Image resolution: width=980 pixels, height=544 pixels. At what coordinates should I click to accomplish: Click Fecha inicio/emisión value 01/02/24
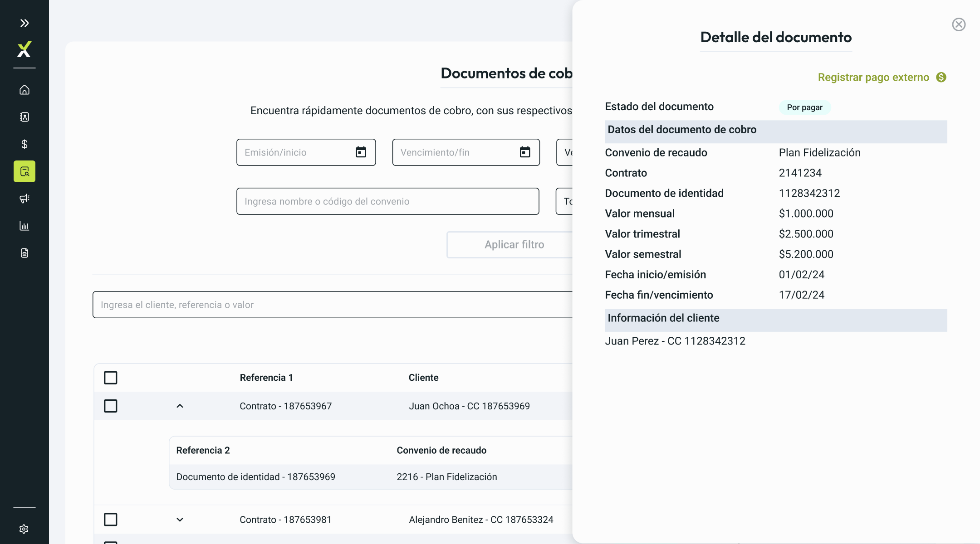pyautogui.click(x=801, y=275)
